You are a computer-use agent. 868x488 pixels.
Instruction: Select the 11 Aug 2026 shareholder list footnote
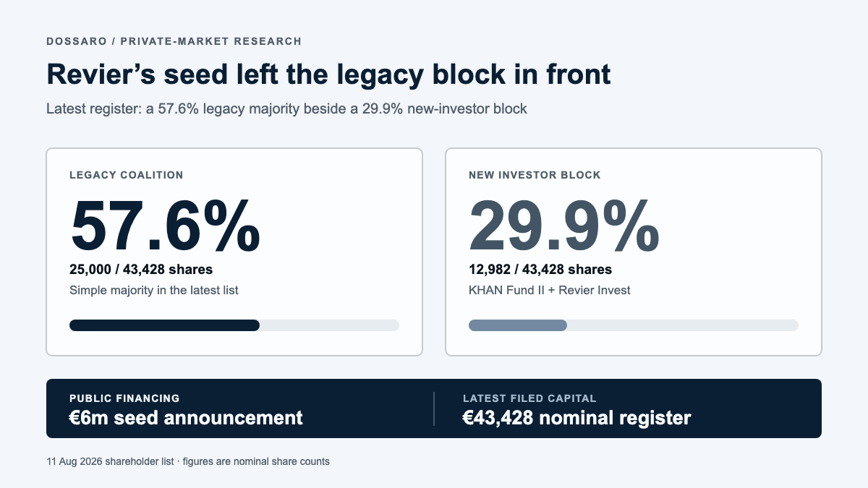pos(188,461)
